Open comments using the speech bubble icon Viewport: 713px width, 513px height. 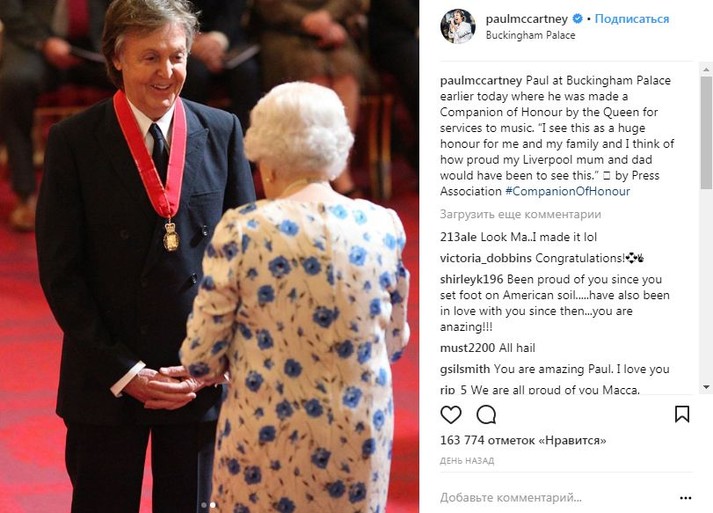coord(486,414)
